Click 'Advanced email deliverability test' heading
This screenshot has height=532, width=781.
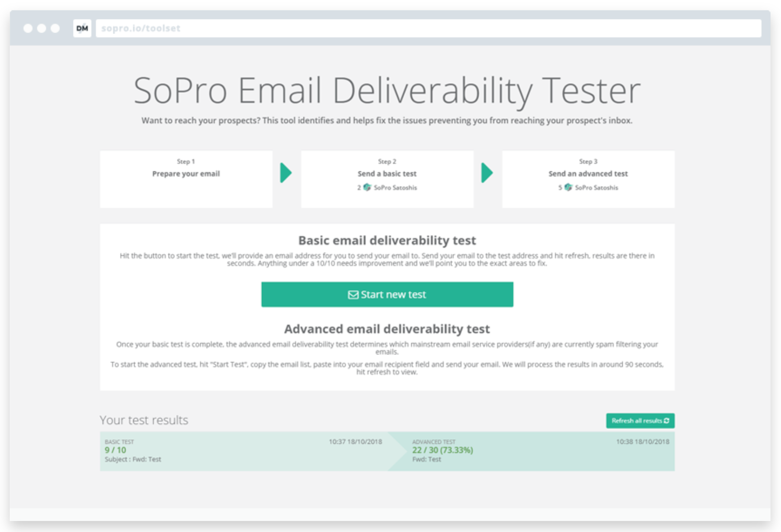(387, 329)
